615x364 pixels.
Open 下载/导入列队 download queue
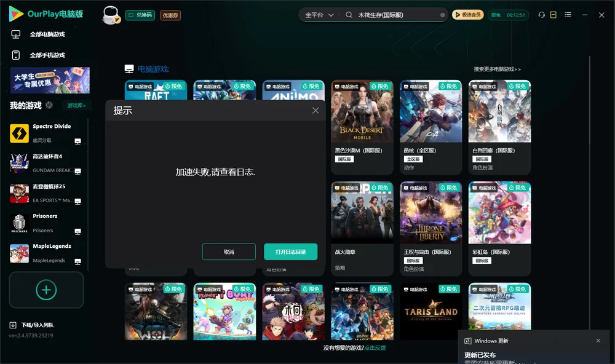(32, 325)
